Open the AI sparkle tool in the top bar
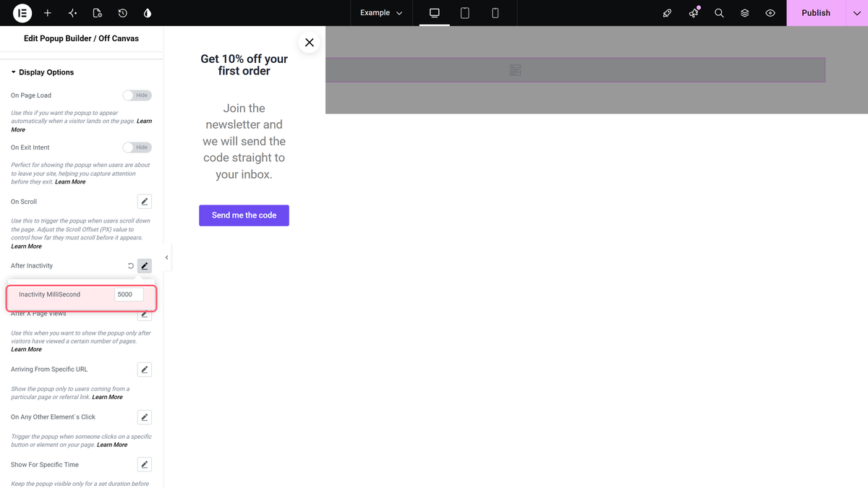Image resolution: width=868 pixels, height=488 pixels. 72,13
